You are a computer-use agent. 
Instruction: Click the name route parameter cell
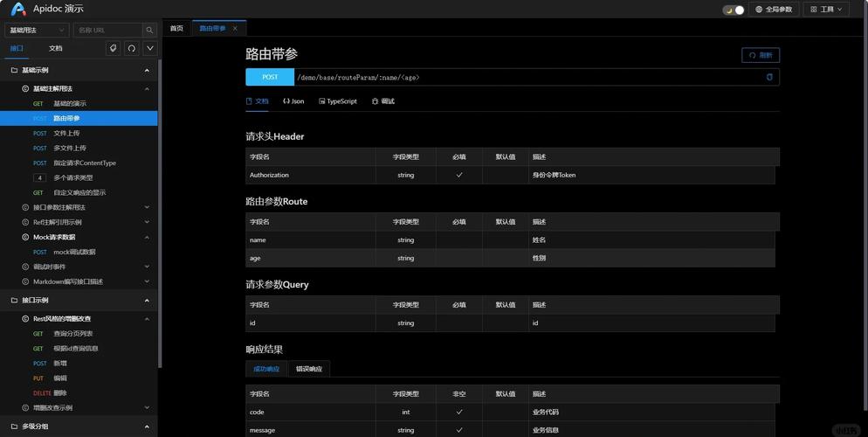tap(311, 239)
